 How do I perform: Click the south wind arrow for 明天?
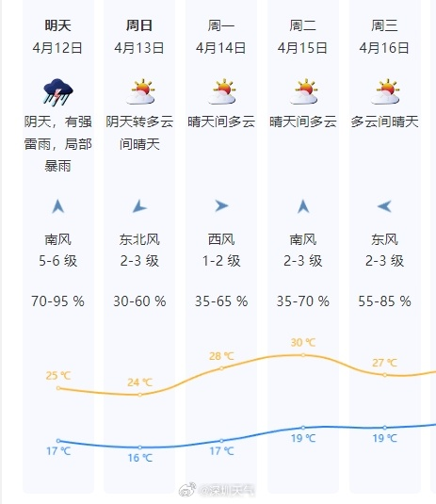pyautogui.click(x=58, y=206)
